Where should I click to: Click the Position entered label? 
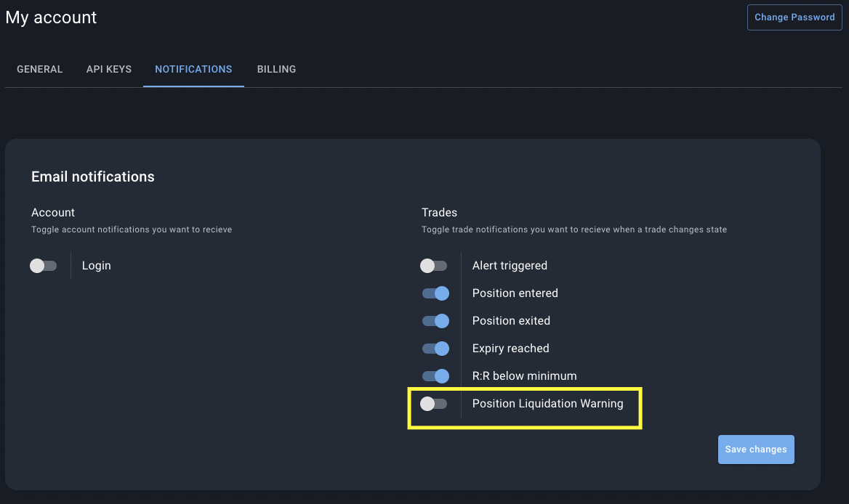tap(515, 293)
